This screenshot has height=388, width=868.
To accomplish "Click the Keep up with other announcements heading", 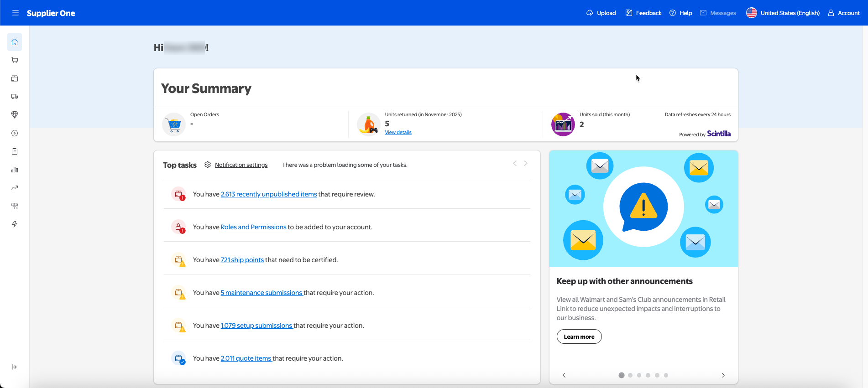I will pos(625,281).
